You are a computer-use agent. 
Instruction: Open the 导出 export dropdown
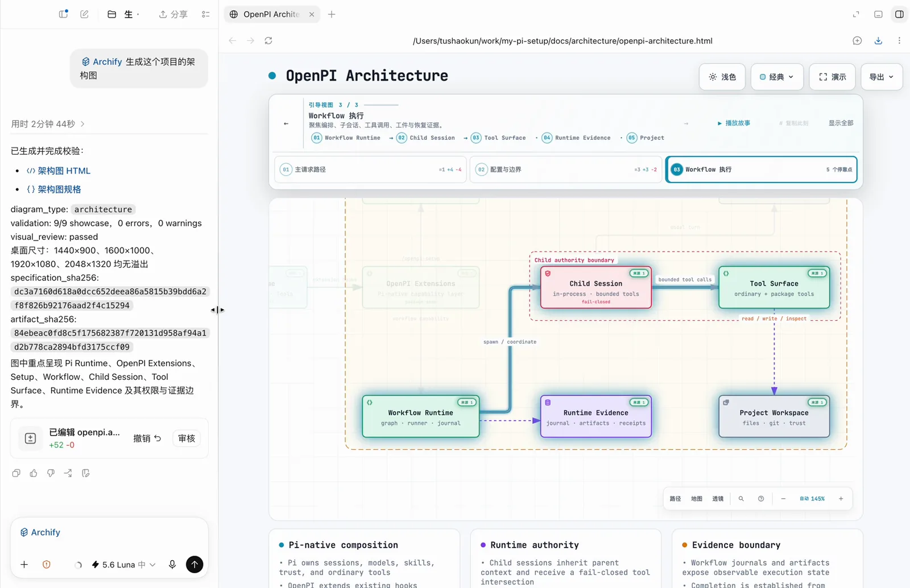882,77
